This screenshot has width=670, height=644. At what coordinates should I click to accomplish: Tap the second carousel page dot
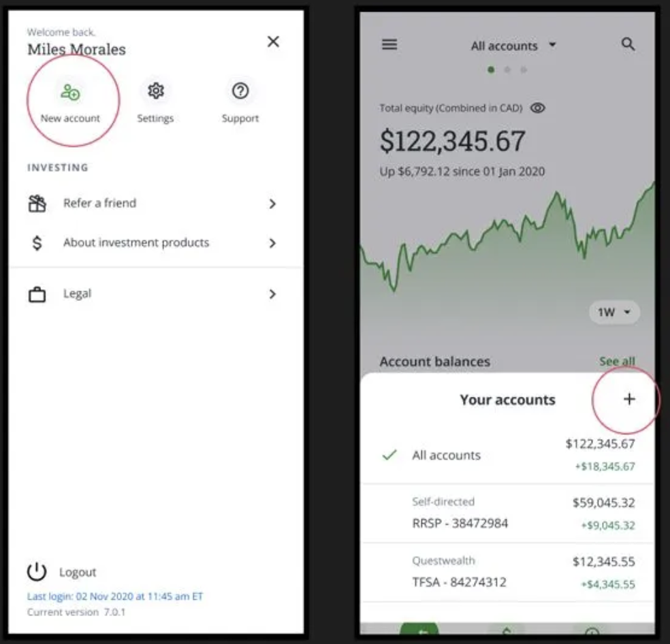(508, 69)
